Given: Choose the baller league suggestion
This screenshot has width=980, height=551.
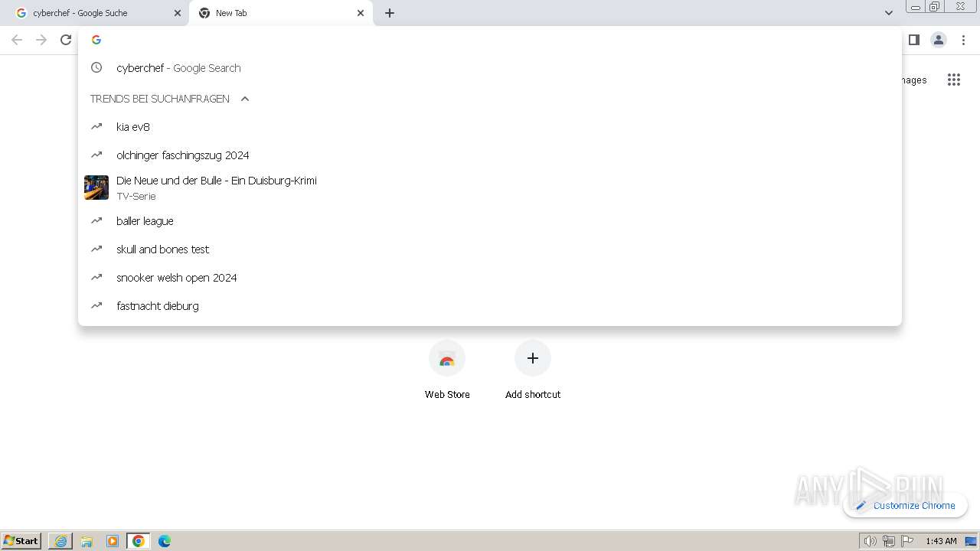Looking at the screenshot, I should click(x=490, y=221).
